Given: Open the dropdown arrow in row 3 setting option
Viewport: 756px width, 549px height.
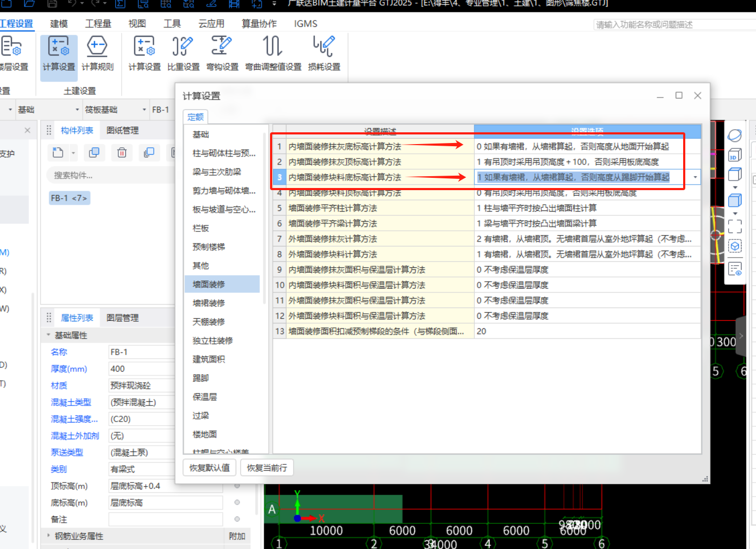Looking at the screenshot, I should pyautogui.click(x=695, y=177).
